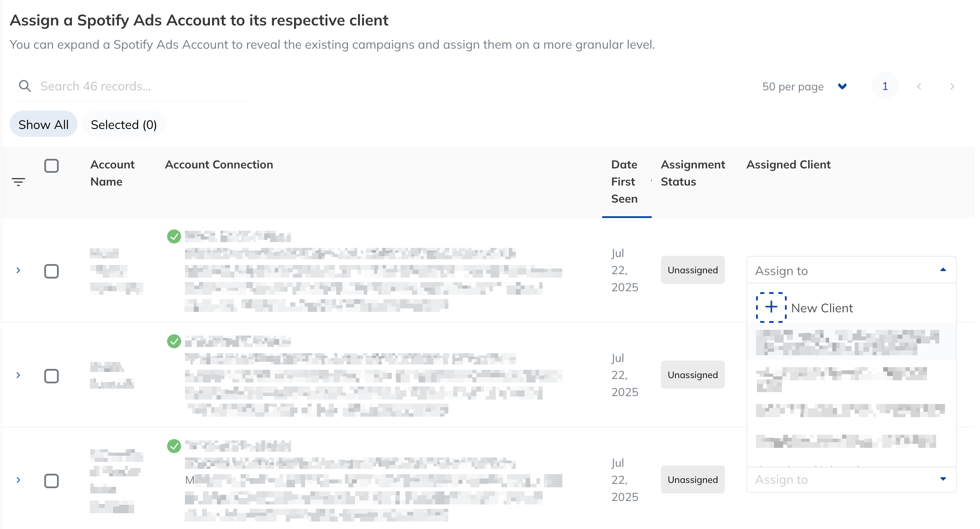Switch to the Show All tab
Screen dimensions: 980x529
tap(43, 125)
